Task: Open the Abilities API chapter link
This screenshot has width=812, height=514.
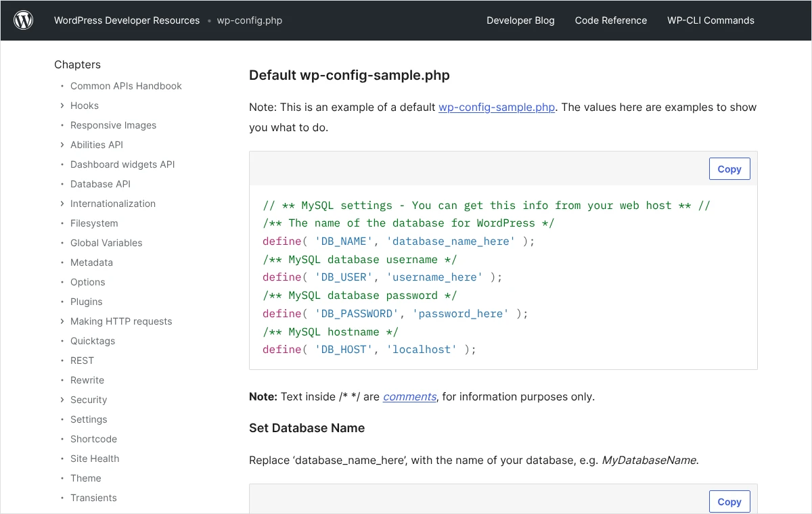Action: click(97, 145)
